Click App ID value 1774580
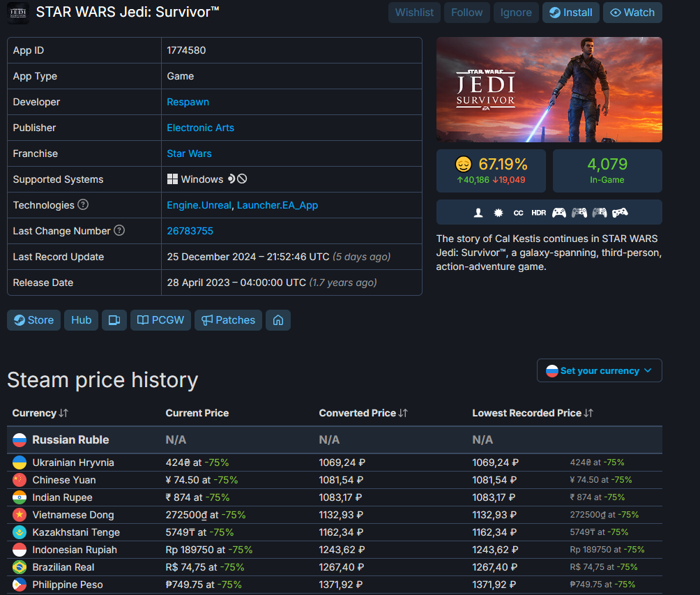 [187, 50]
